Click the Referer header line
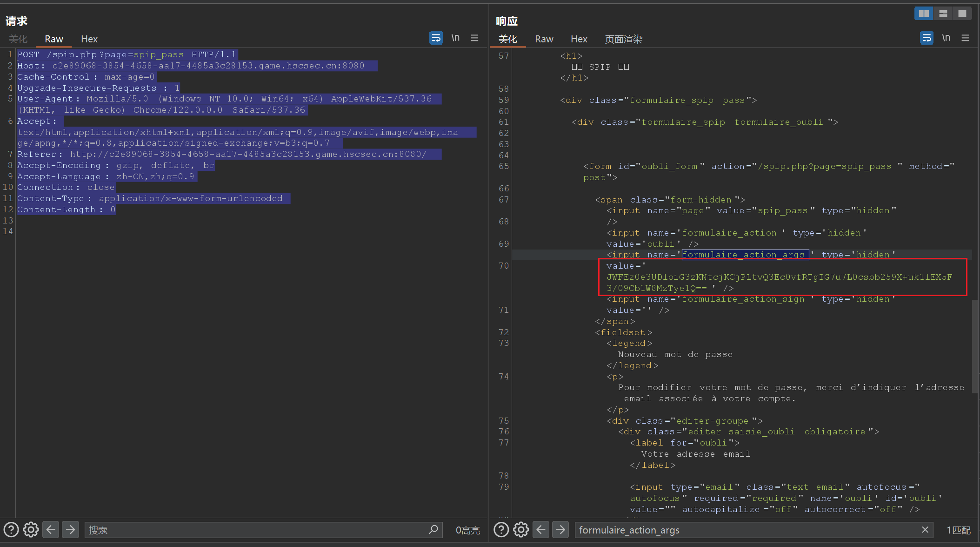 coord(222,154)
